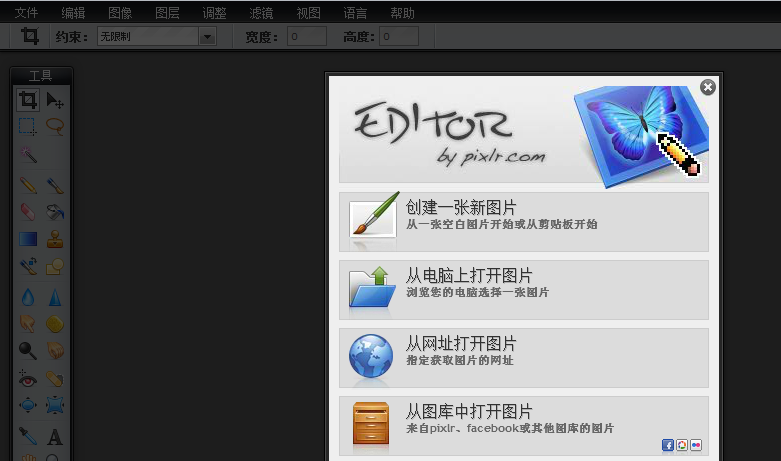
Task: Select the Eraser tool
Action: coord(28,212)
